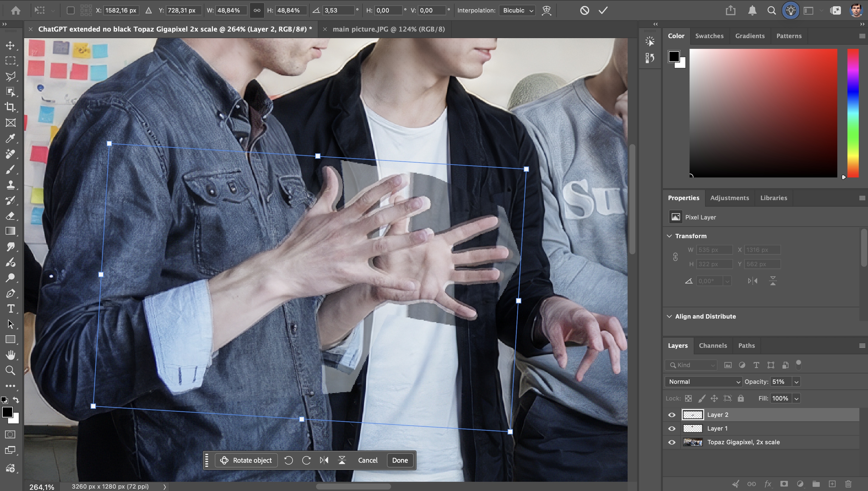
Task: Select the Gradient tool
Action: [10, 231]
